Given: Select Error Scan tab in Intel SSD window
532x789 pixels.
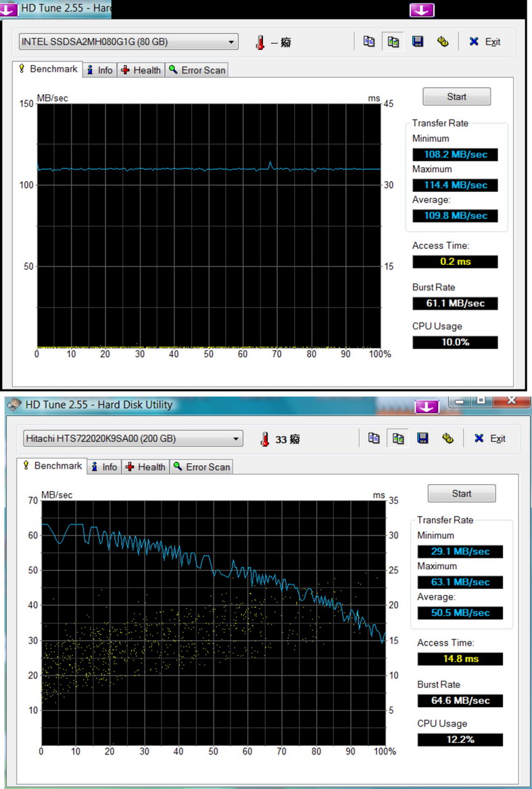Looking at the screenshot, I should pos(197,70).
